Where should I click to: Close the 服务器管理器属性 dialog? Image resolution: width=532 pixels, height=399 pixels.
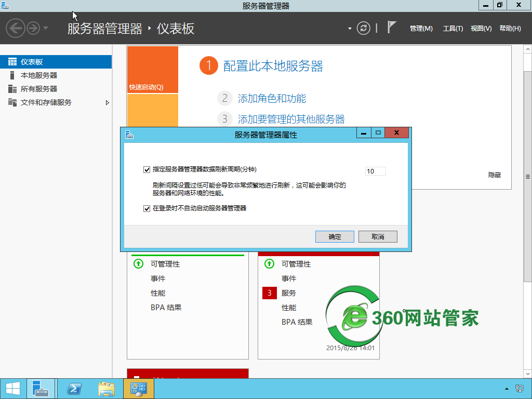click(x=396, y=133)
